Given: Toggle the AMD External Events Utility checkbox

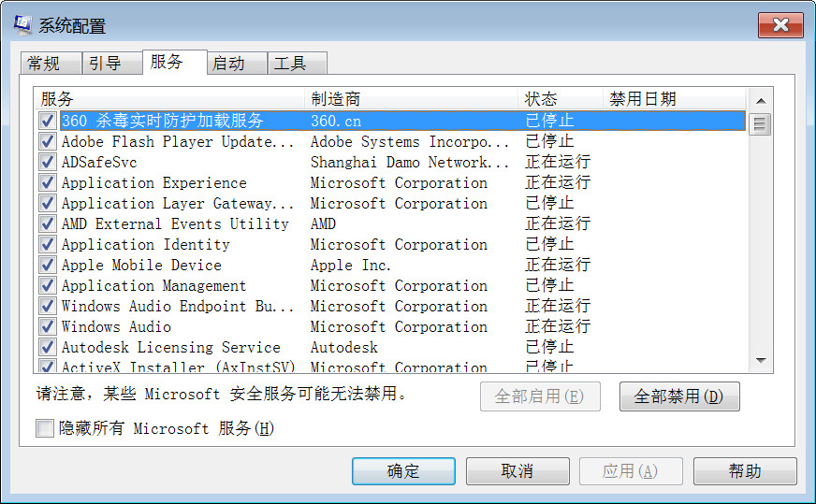Looking at the screenshot, I should point(47,224).
